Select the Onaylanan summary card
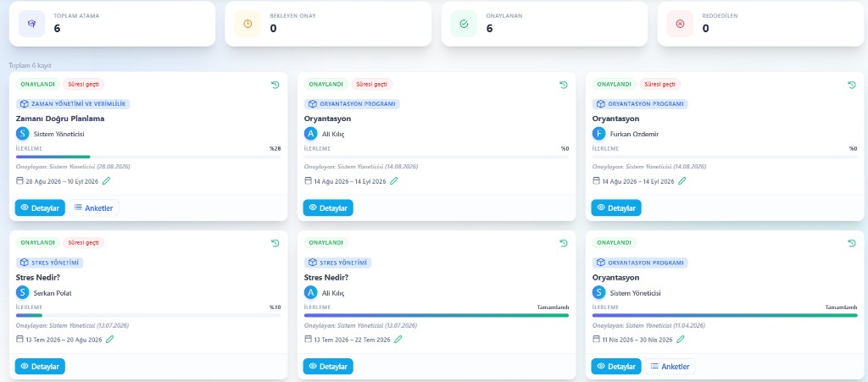This screenshot has width=868, height=382. pyautogui.click(x=544, y=24)
